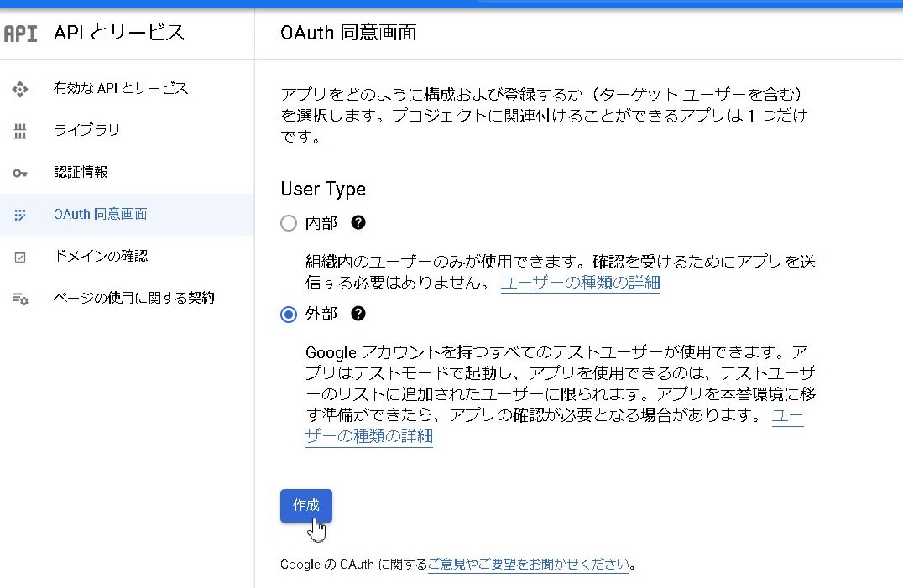The width and height of the screenshot is (903, 588).
Task: Click the OAuth 同意画面 sidebar icon
Action: pyautogui.click(x=19, y=215)
